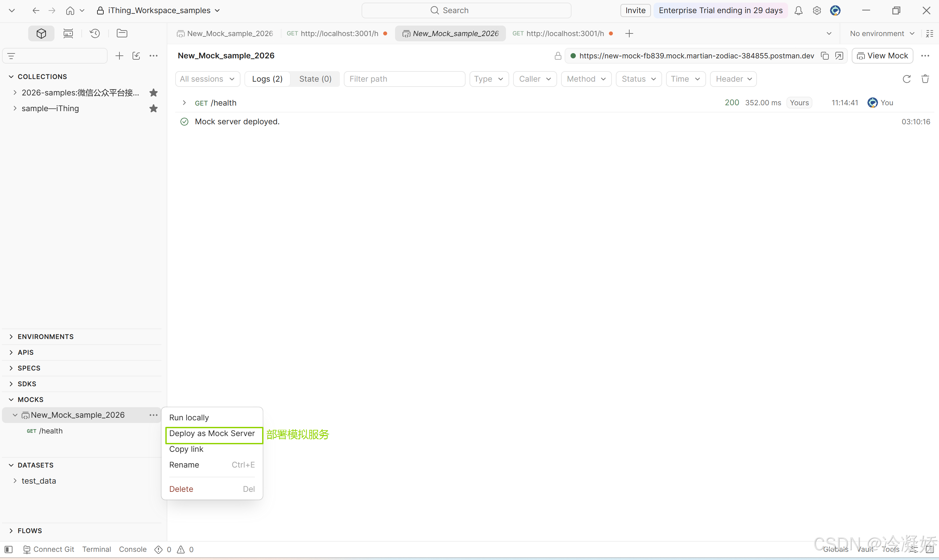Click Enterprise Trial ending banner
Viewport: 939px width, 560px height.
[720, 10]
